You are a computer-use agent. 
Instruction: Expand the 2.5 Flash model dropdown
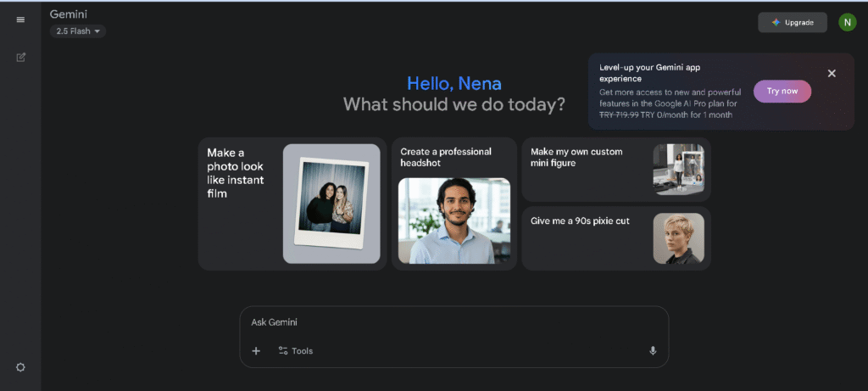(78, 31)
